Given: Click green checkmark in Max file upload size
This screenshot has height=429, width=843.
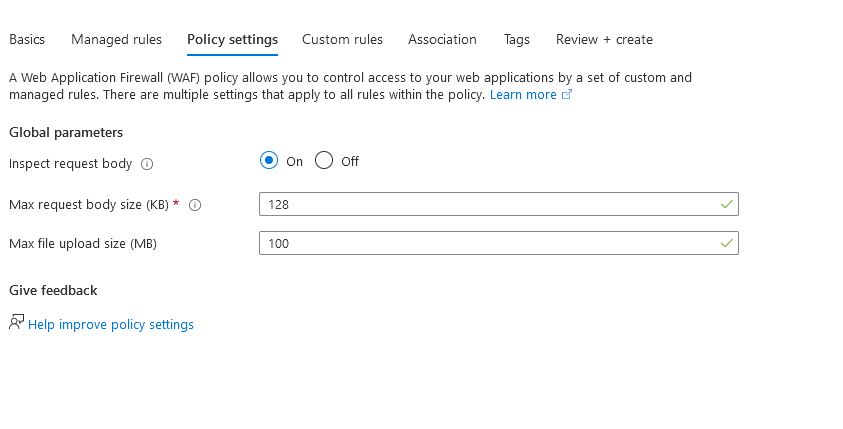Looking at the screenshot, I should click(x=726, y=243).
